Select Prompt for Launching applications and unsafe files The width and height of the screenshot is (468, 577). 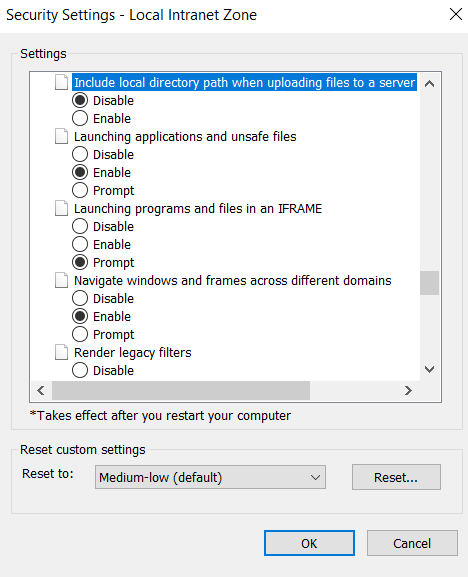[x=80, y=190]
